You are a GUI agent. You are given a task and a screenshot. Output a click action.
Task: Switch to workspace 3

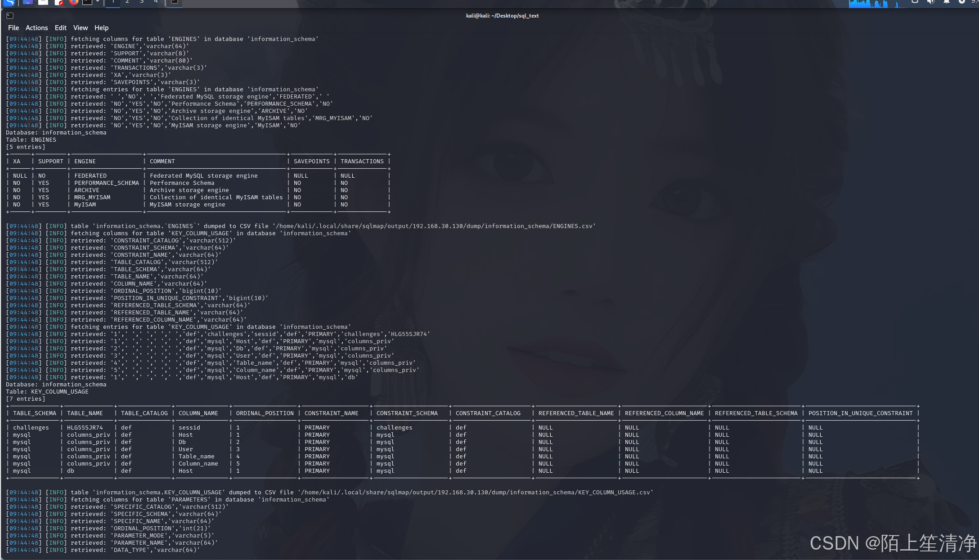tap(142, 2)
